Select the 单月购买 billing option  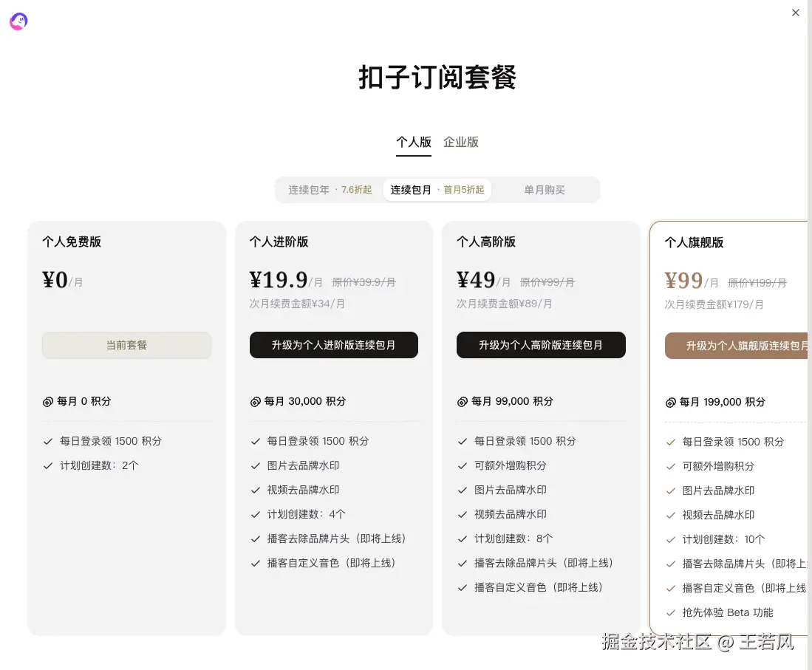(545, 190)
